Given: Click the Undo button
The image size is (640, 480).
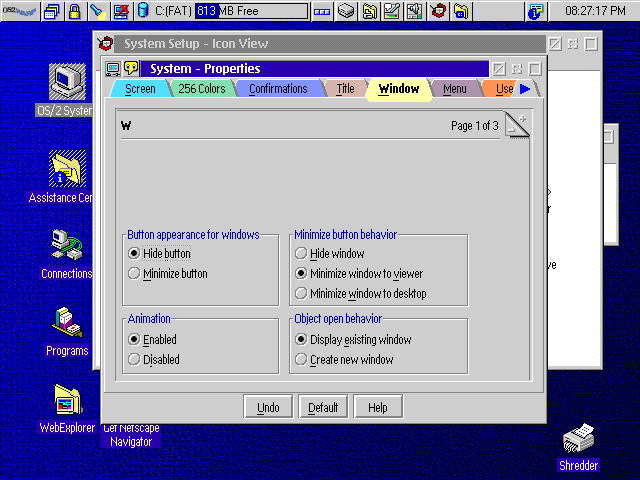Looking at the screenshot, I should click(268, 407).
